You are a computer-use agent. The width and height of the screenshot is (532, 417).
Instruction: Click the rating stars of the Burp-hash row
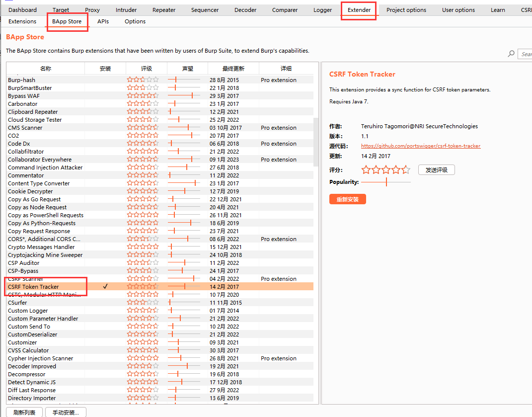click(x=143, y=80)
